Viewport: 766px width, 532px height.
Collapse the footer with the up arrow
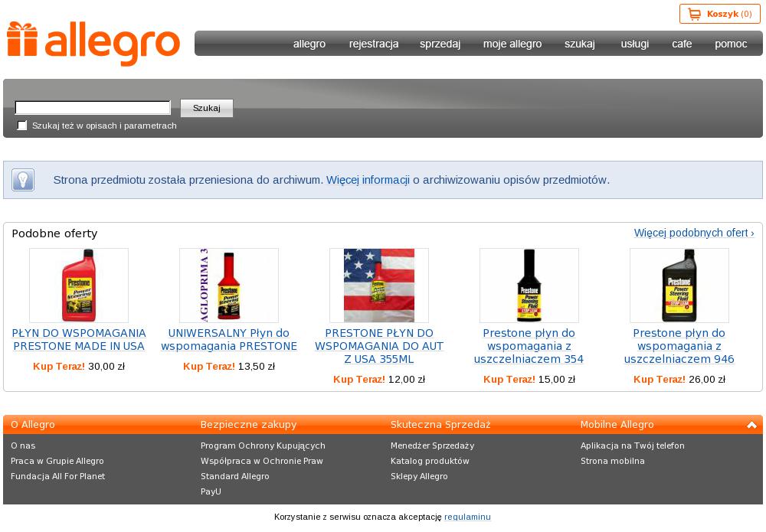(x=752, y=425)
